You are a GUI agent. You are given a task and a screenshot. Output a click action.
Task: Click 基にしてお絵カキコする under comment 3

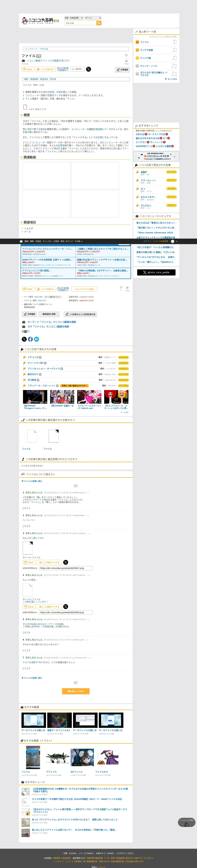pyautogui.click(x=49, y=562)
